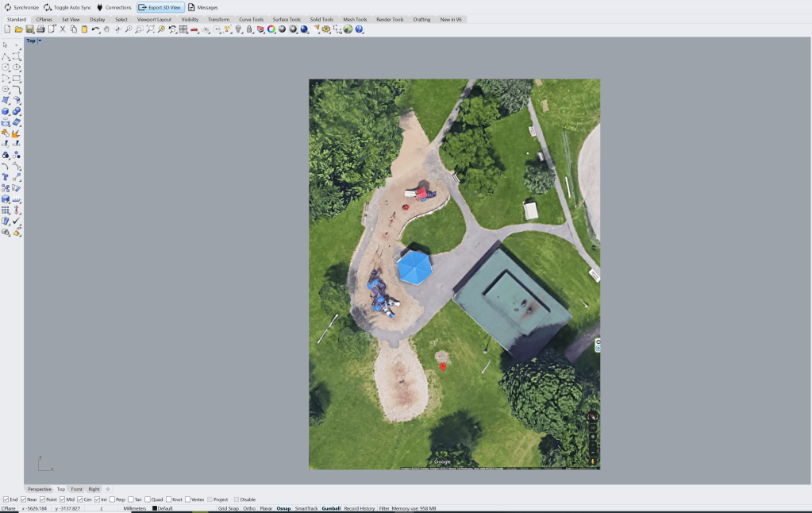Click the Undo arrow icon
Screen dimensions: 812x513
coord(95,29)
